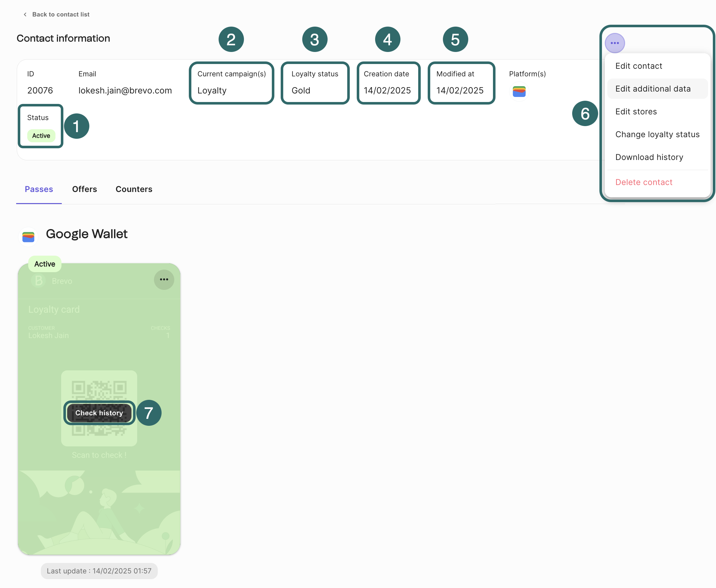Select Edit contact from the menu

click(638, 66)
